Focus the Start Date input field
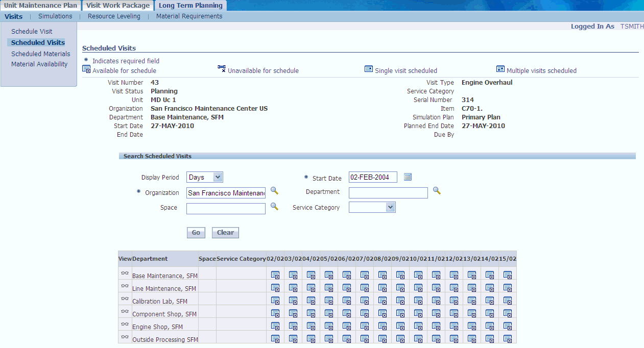 [x=373, y=178]
